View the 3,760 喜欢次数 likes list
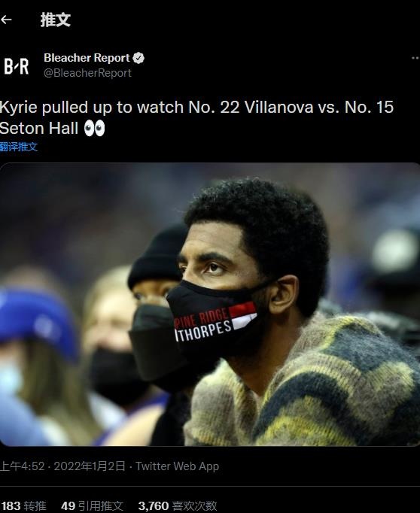 pos(178,505)
